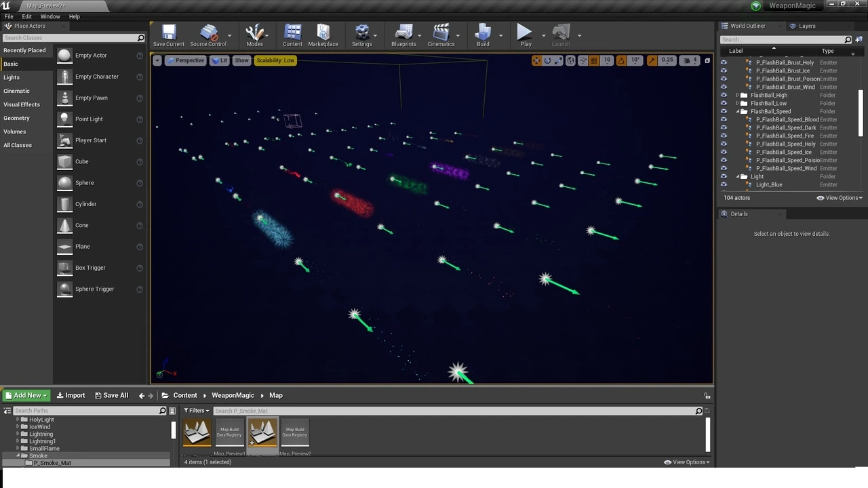This screenshot has height=488, width=868.
Task: Click the Add New button
Action: click(x=26, y=395)
